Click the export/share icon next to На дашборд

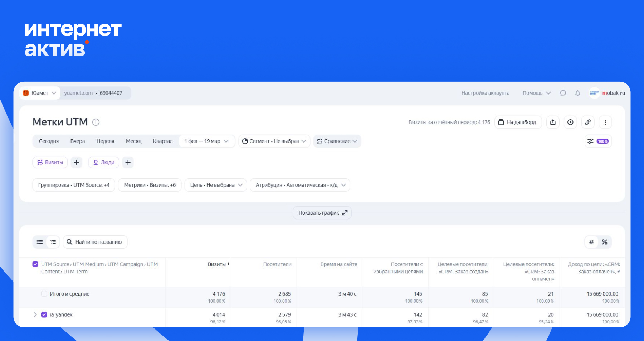pos(553,122)
